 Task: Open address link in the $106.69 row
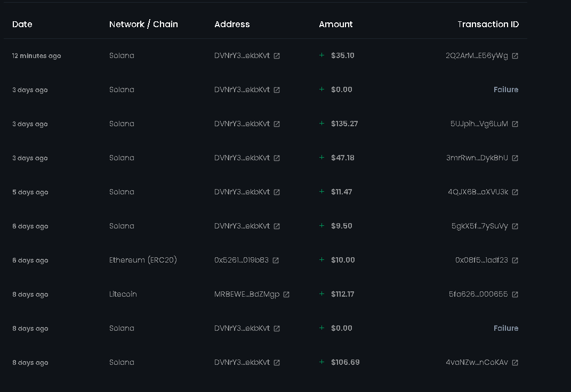[x=277, y=363]
